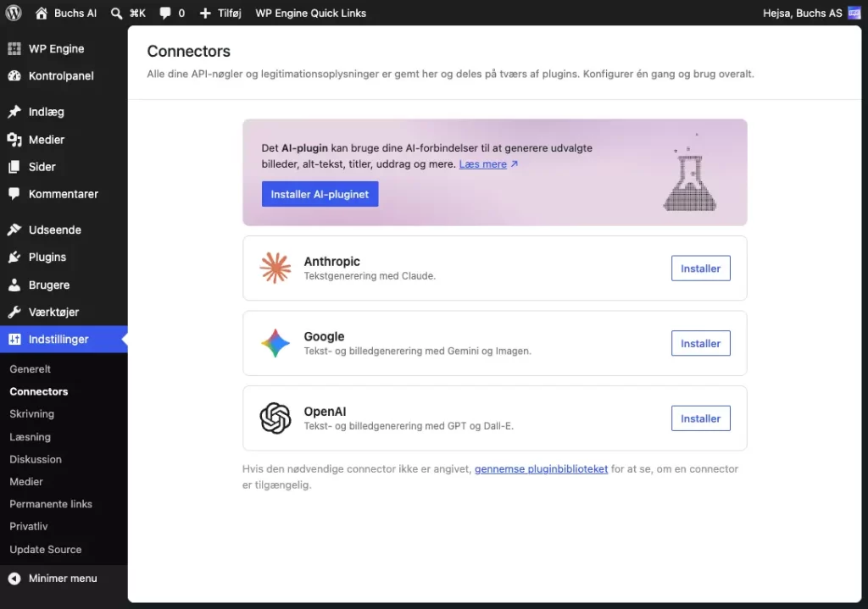Click the Plugins plug icon
Screen dimensions: 868x609
pyautogui.click(x=14, y=257)
